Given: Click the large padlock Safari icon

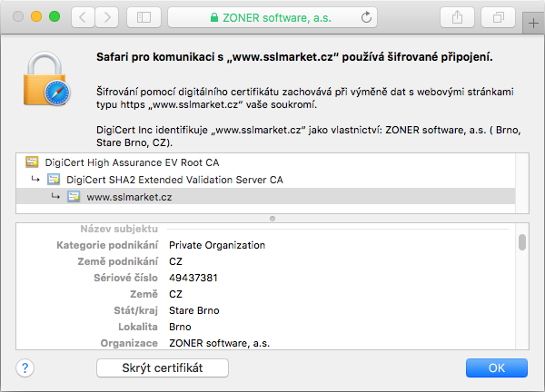Looking at the screenshot, I should pyautogui.click(x=46, y=79).
